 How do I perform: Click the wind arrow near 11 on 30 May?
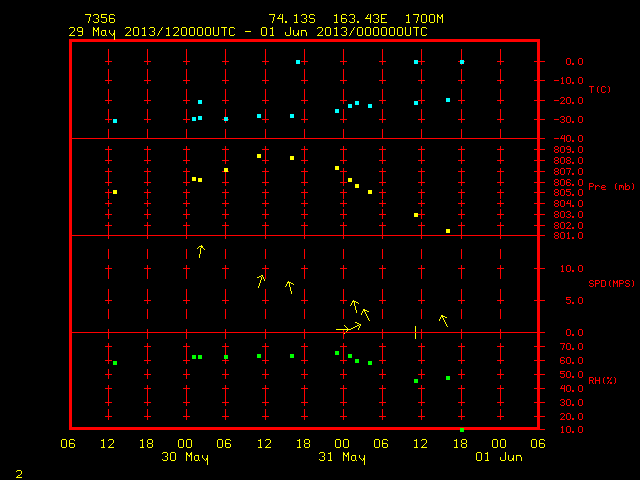tap(261, 281)
